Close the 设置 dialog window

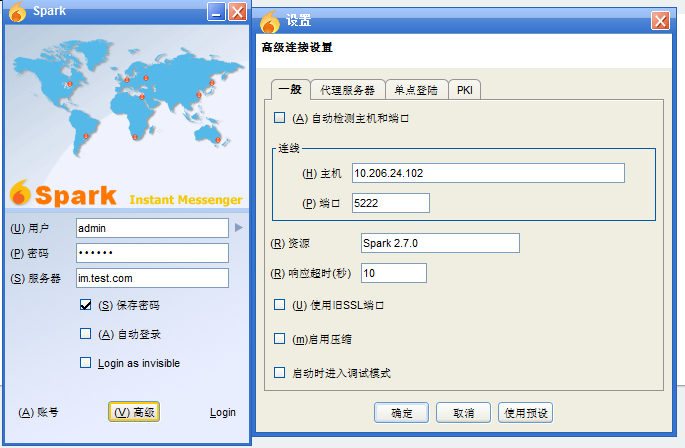tap(660, 20)
